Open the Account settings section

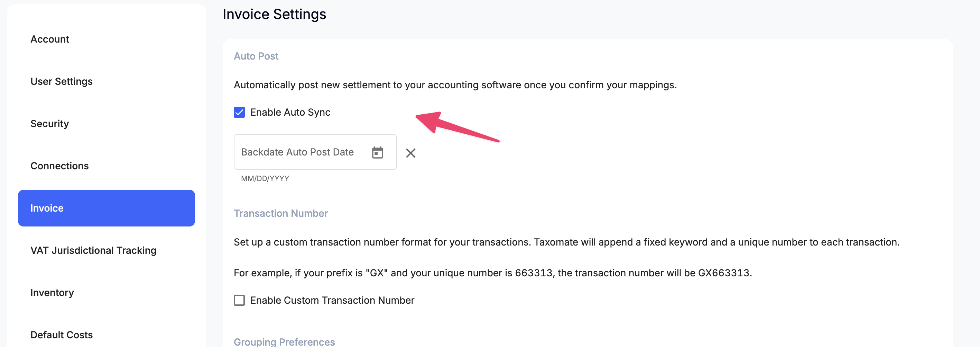49,39
